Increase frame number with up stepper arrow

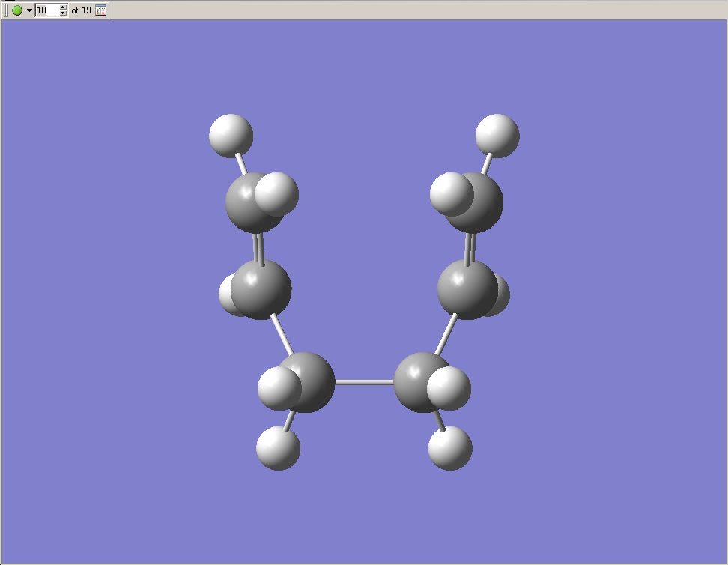coord(63,7)
